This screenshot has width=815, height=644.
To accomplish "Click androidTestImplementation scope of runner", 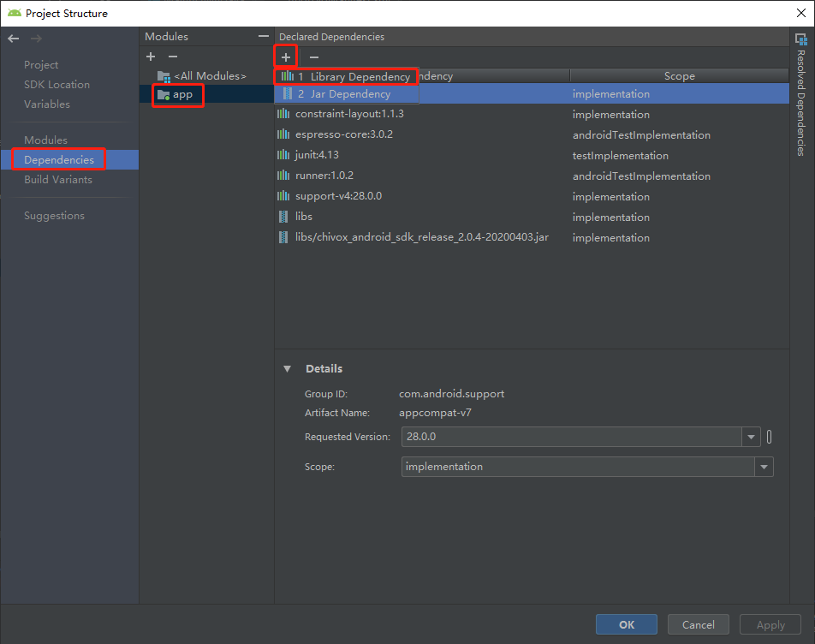I will 641,176.
